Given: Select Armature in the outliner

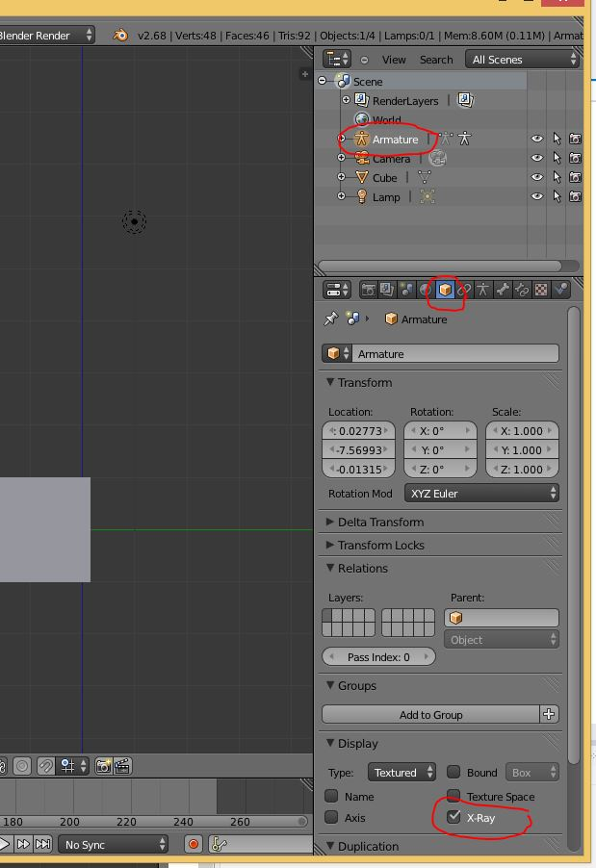Looking at the screenshot, I should pos(395,139).
